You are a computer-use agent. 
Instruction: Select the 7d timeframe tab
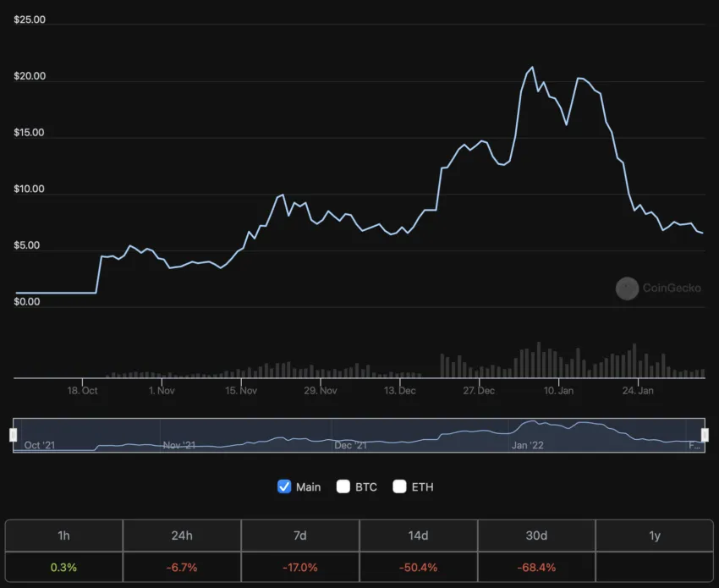point(300,536)
